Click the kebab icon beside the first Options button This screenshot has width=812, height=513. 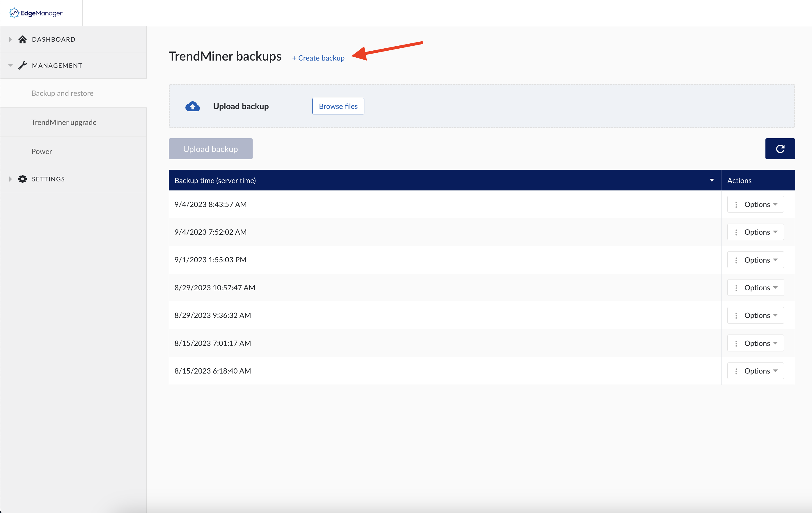coord(736,204)
